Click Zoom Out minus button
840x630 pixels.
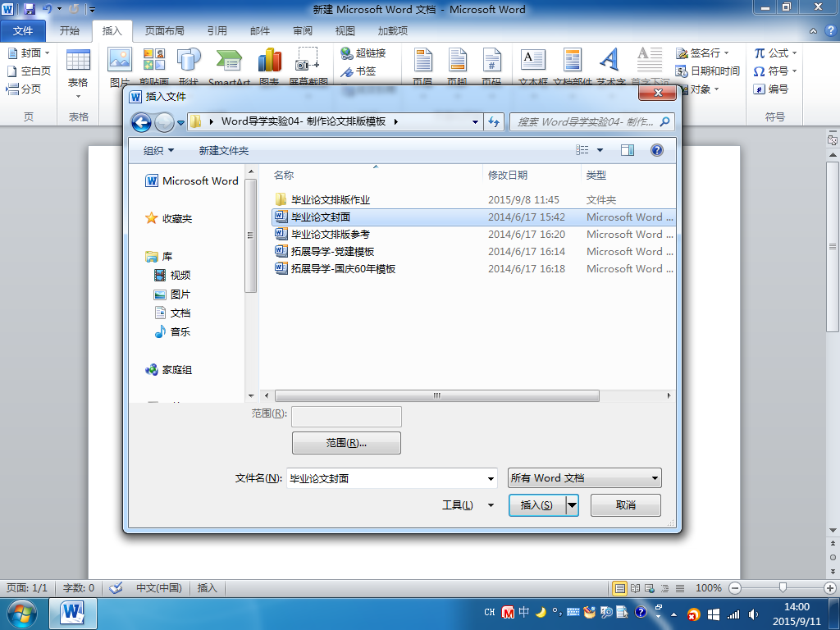click(x=735, y=587)
